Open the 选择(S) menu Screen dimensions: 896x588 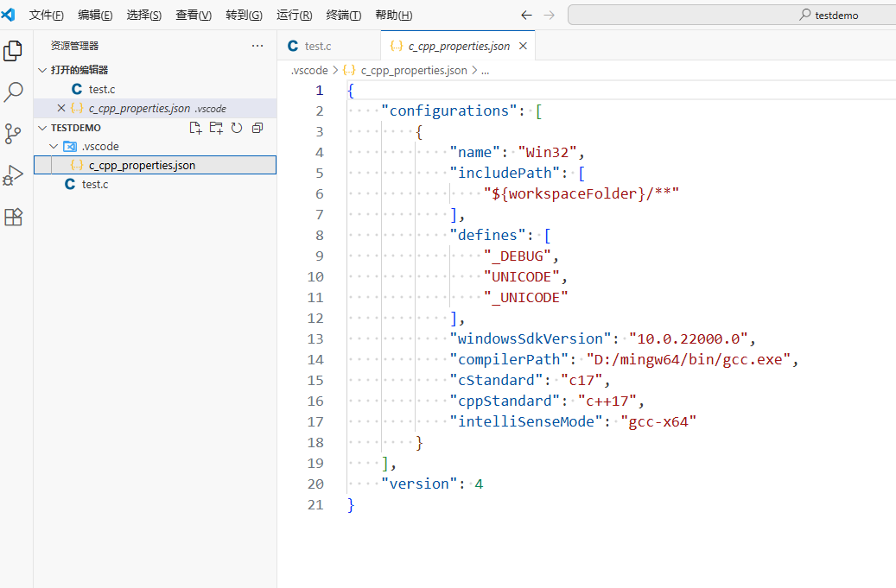click(144, 16)
